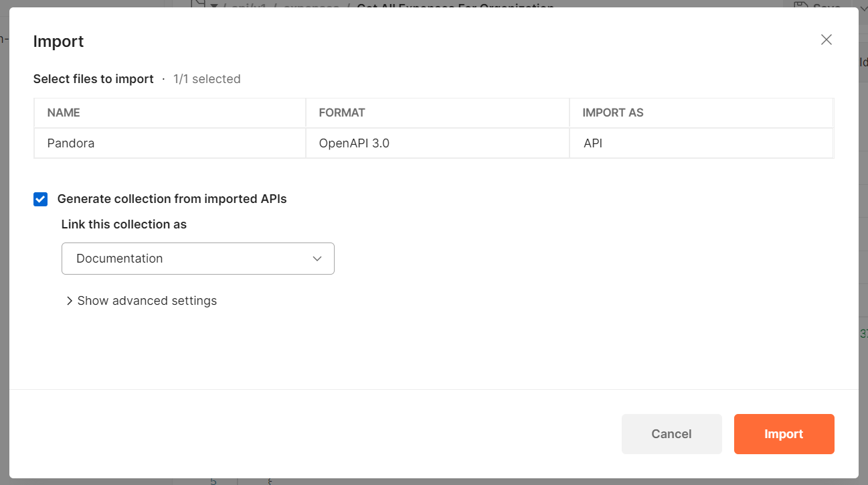868x485 pixels.
Task: Click the IMPORT AS column header
Action: pyautogui.click(x=613, y=113)
